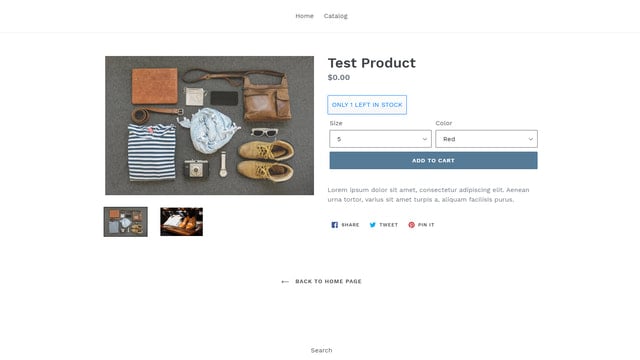Viewport: 640px width, 360px height.
Task: Click the Pinterest pin icon
Action: click(411, 225)
